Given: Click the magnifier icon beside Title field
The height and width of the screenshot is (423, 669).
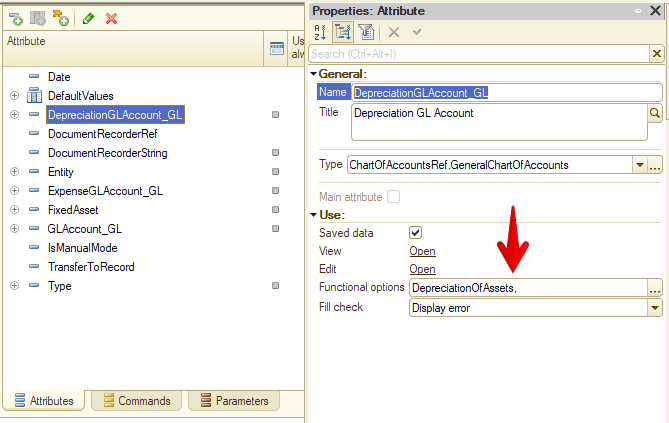Looking at the screenshot, I should point(655,113).
